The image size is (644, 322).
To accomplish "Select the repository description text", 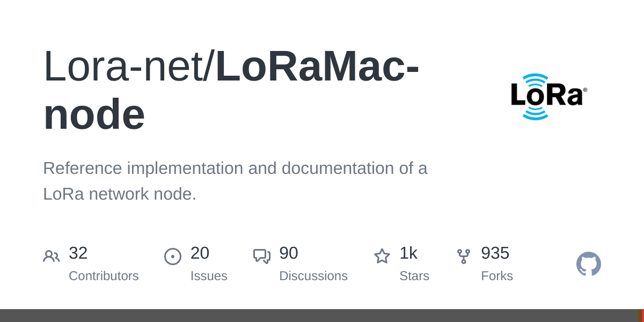I will (235, 181).
